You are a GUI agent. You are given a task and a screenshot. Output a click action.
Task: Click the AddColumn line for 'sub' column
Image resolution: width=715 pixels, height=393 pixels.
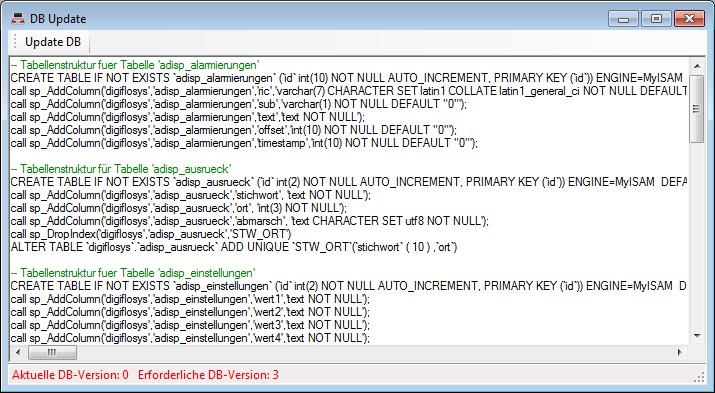(x=239, y=104)
